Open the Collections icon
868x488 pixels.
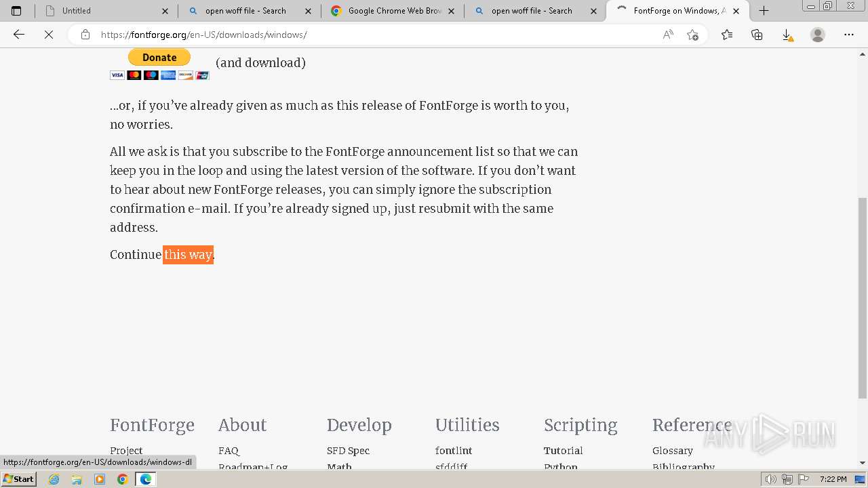click(x=757, y=35)
